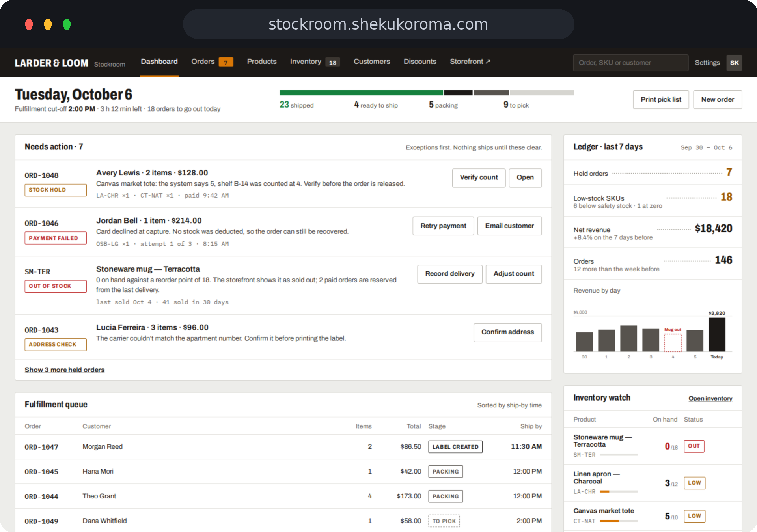Viewport: 757px width, 532px height.
Task: Click LOW status for Linen apron
Action: pos(694,483)
